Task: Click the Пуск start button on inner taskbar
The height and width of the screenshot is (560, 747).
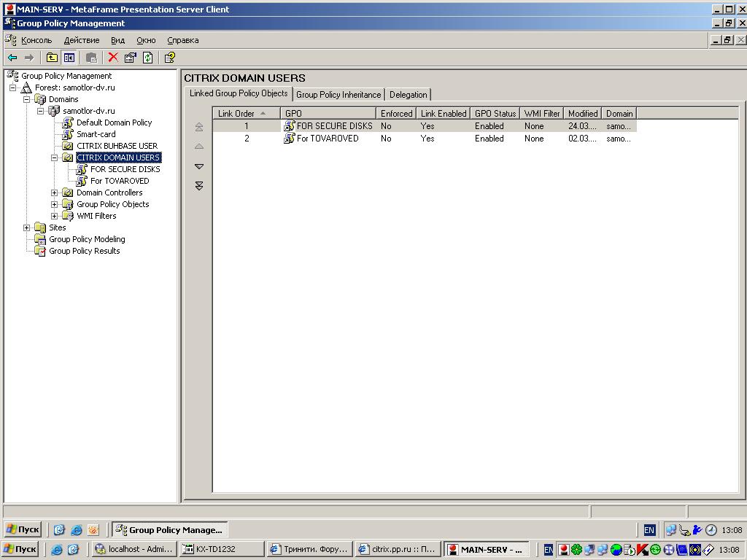Action: [23, 529]
